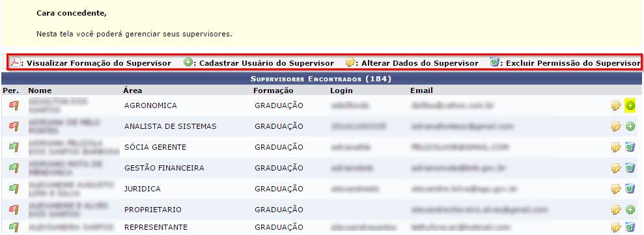Edit the ANALISTA DE SISTEMAS supervisor data

point(615,126)
